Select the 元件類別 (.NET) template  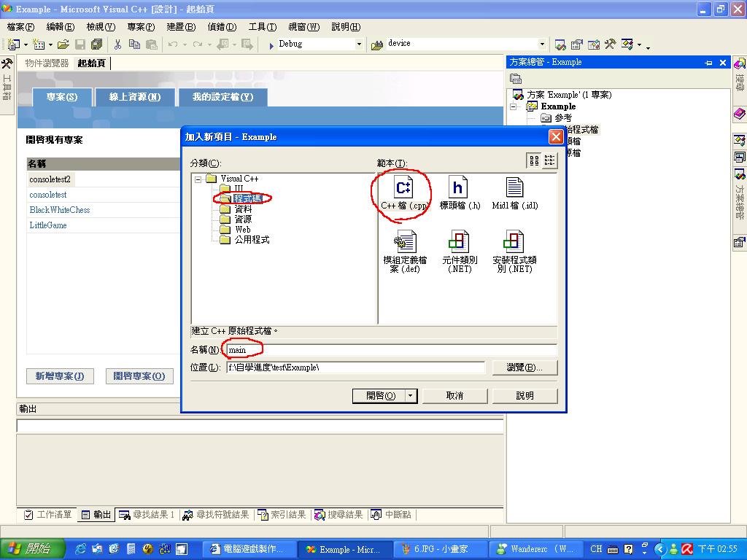point(460,252)
